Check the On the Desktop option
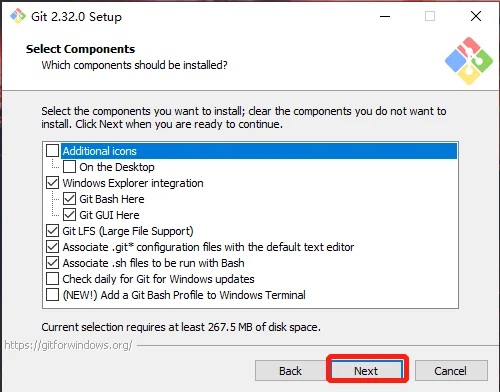The height and width of the screenshot is (392, 500). pyautogui.click(x=69, y=167)
